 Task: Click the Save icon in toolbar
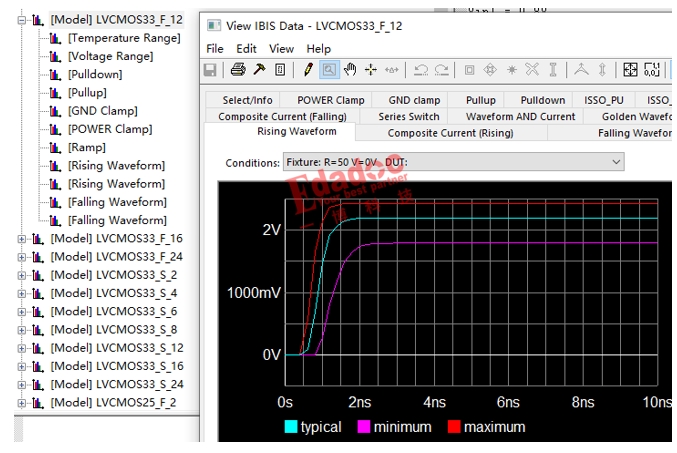tap(210, 70)
